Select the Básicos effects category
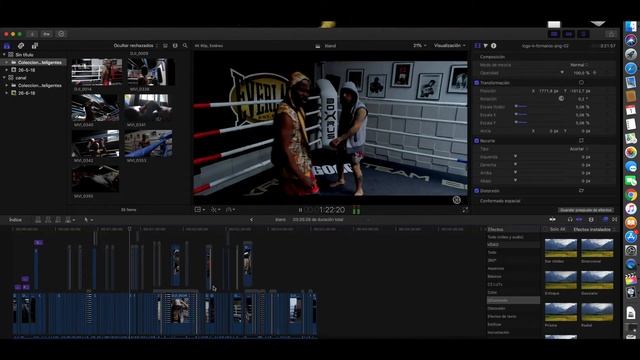The width and height of the screenshot is (640, 360). (x=494, y=276)
